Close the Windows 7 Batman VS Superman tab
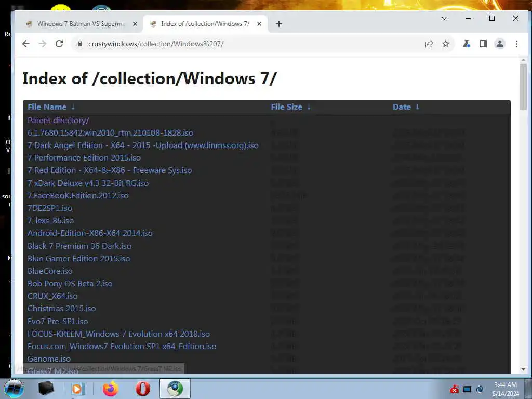This screenshot has width=532, height=399. point(135,24)
